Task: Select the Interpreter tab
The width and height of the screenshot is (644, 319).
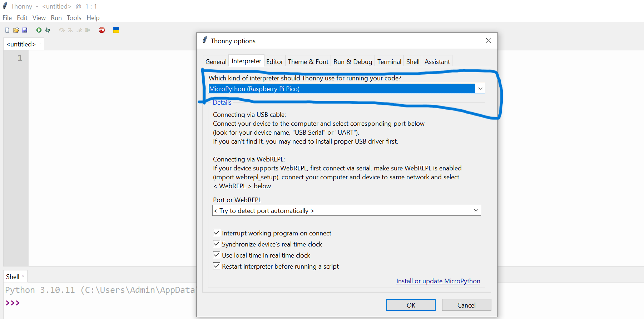Action: [246, 61]
